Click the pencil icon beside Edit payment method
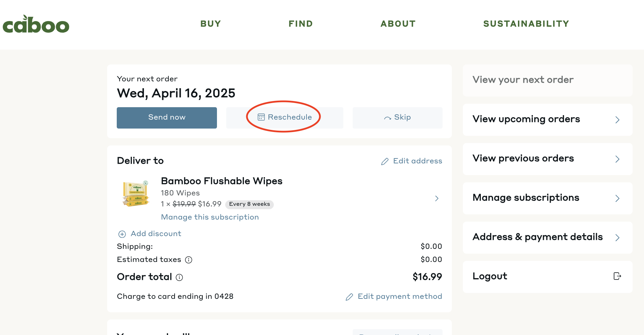644x335 pixels. pos(349,297)
